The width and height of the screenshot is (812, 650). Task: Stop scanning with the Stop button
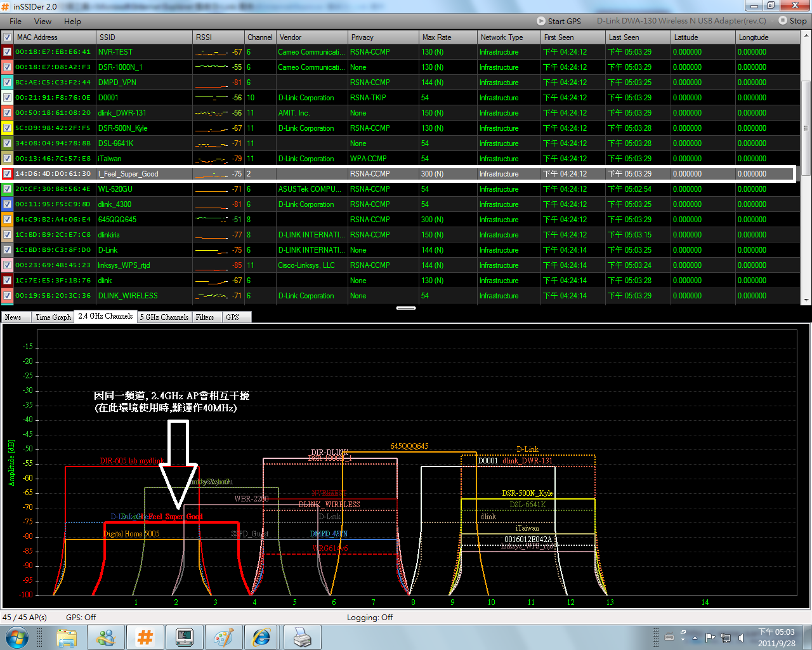click(x=793, y=21)
